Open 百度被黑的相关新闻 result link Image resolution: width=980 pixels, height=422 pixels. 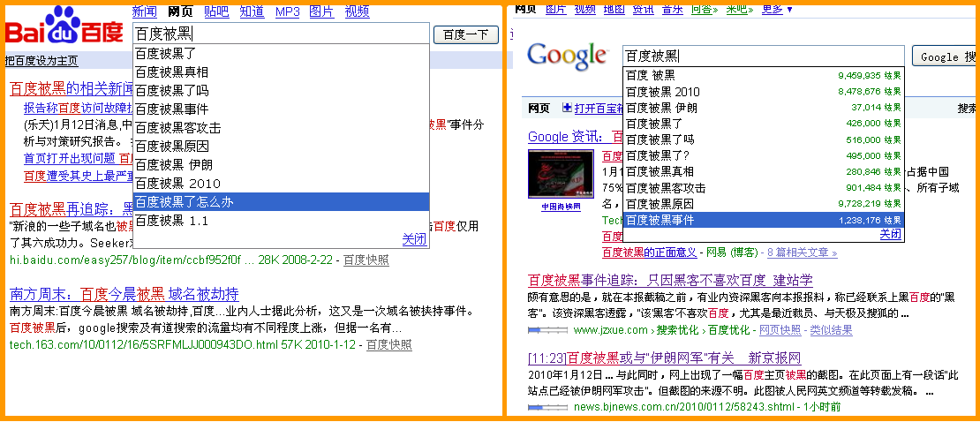[x=71, y=88]
